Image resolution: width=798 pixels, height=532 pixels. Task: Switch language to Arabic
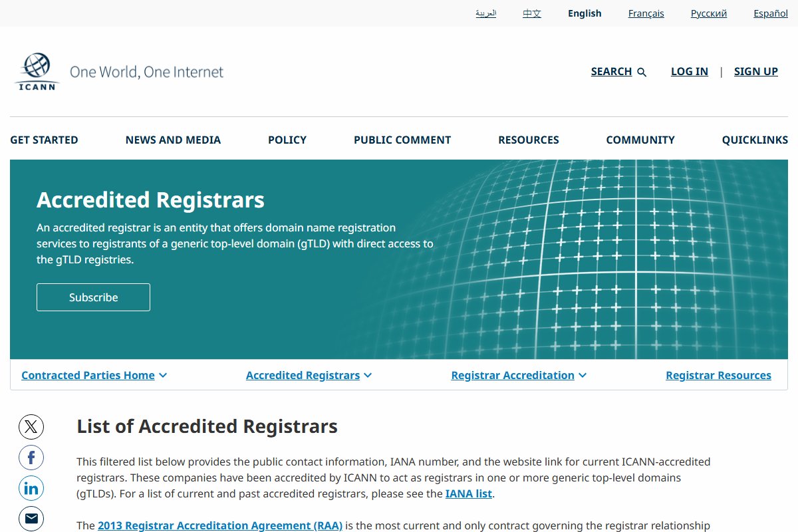[485, 13]
